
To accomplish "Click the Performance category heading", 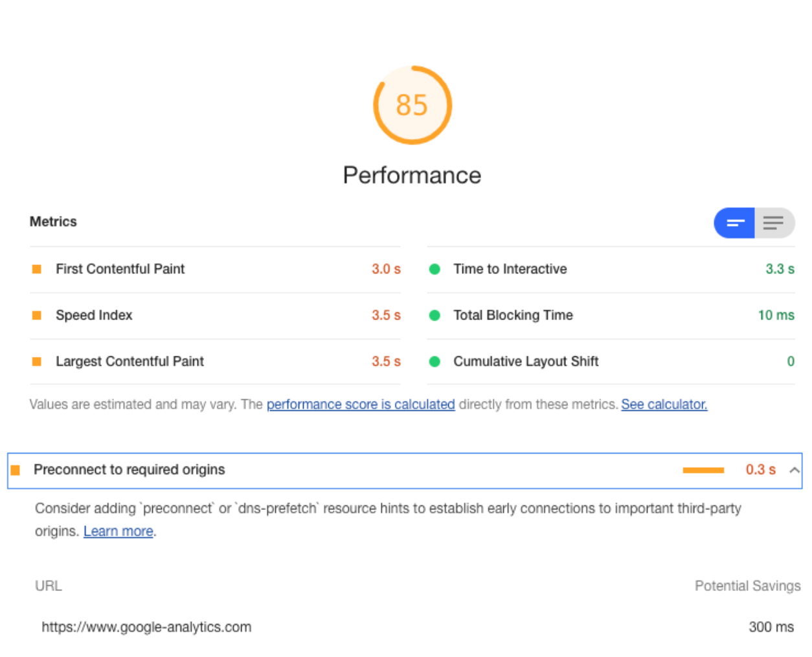I will 412,176.
